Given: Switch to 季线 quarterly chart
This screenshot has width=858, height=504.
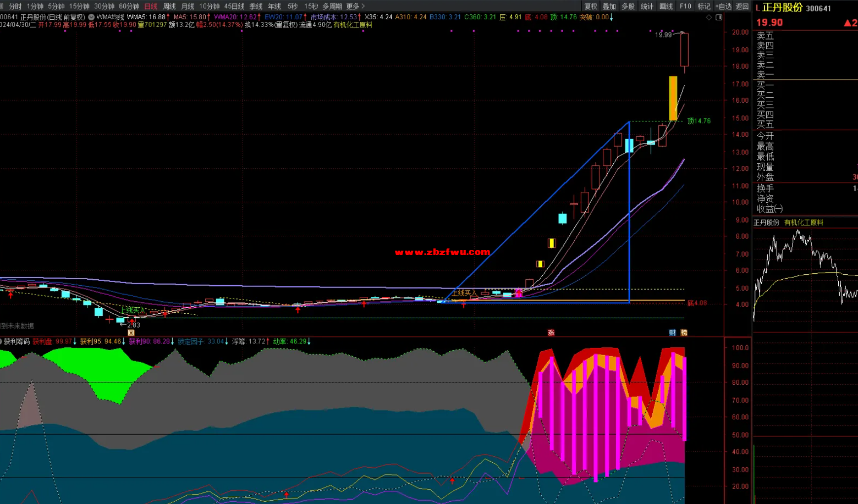Looking at the screenshot, I should [256, 6].
